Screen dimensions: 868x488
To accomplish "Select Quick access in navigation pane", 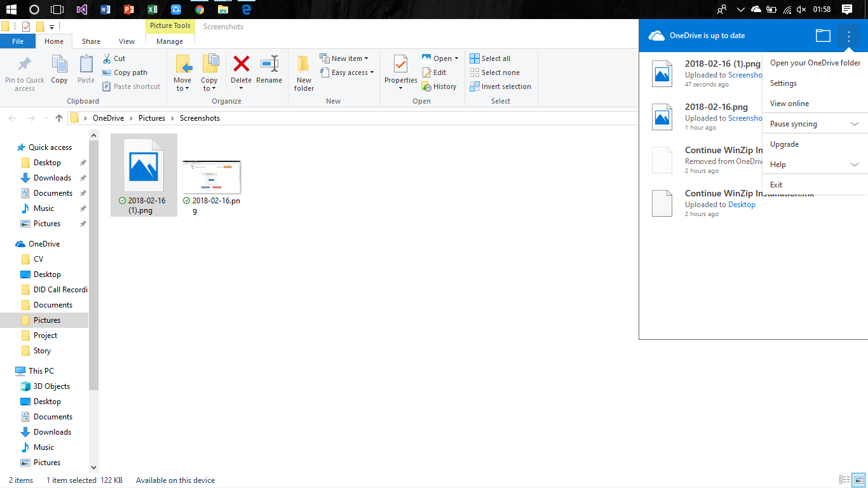I will 50,147.
